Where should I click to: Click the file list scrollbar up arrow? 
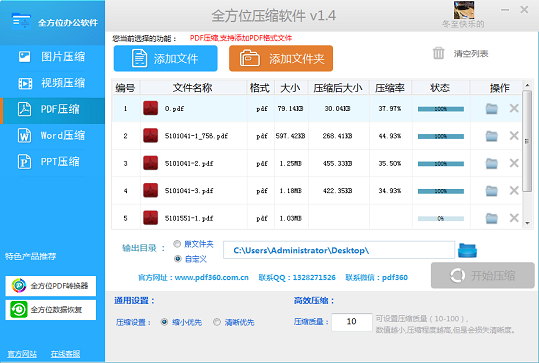tap(527, 85)
